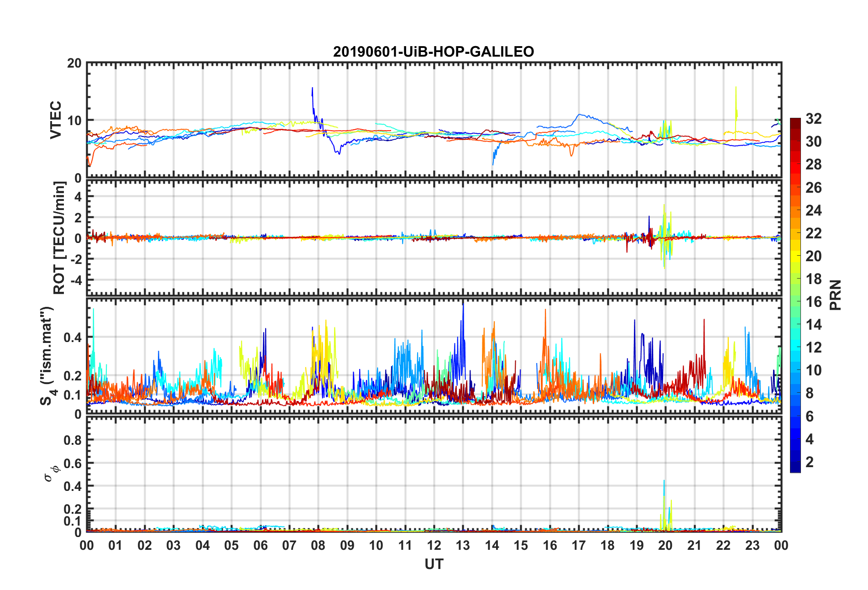Click colorbar tick label 6
This screenshot has height=590, width=868.
tap(810, 416)
